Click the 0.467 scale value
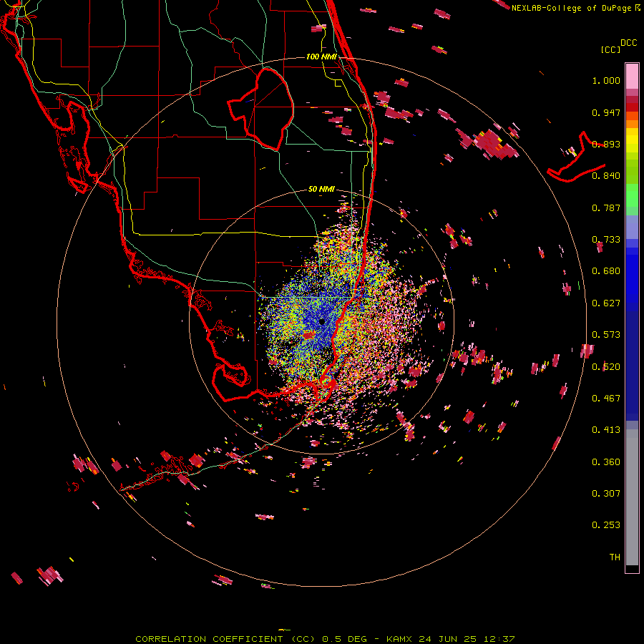Image resolution: width=644 pixels, height=644 pixels. tap(606, 398)
